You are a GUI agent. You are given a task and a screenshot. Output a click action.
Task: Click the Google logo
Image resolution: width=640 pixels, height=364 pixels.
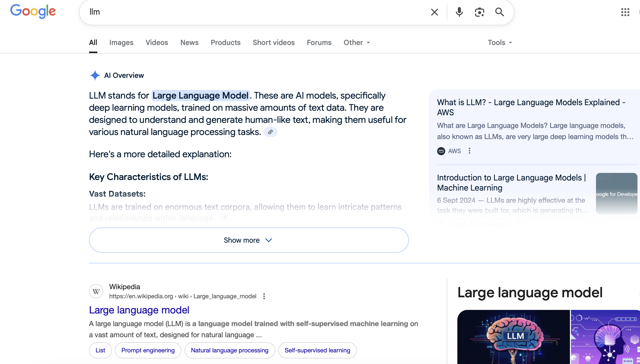tap(33, 11)
